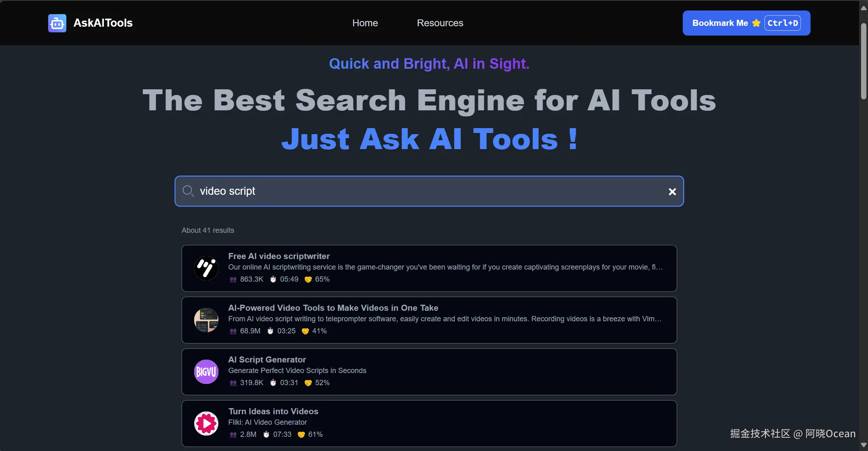Click handshake icon beside 52%
The height and width of the screenshot is (451, 868).
coord(308,383)
